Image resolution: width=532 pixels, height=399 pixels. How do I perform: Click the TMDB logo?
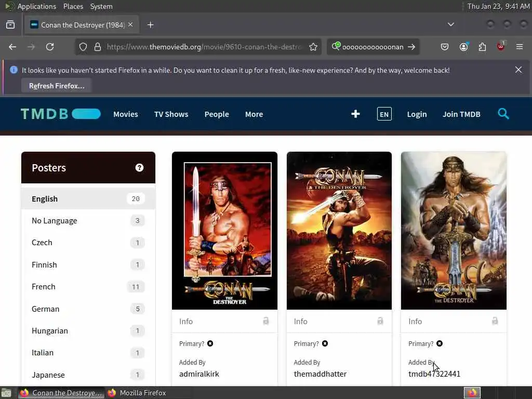click(x=61, y=114)
